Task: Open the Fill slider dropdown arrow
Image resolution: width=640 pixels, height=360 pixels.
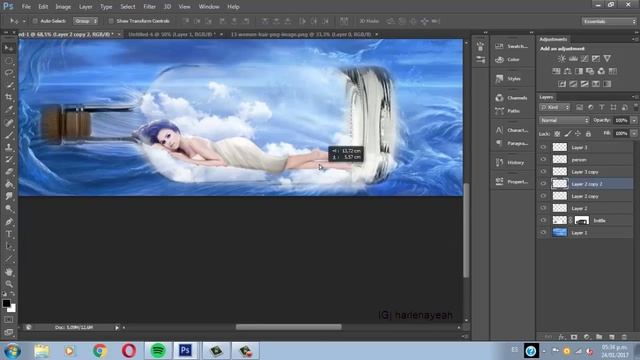Action: [x=634, y=133]
